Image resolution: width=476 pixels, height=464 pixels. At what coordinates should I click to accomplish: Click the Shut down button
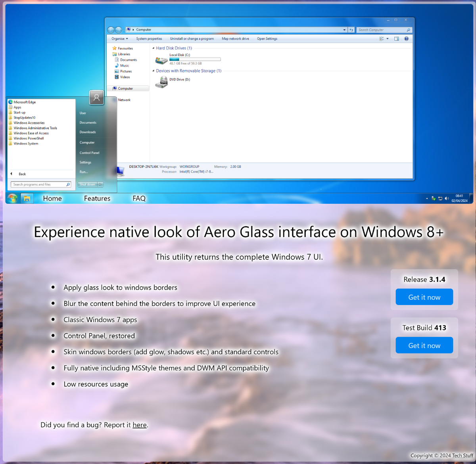[x=87, y=184]
